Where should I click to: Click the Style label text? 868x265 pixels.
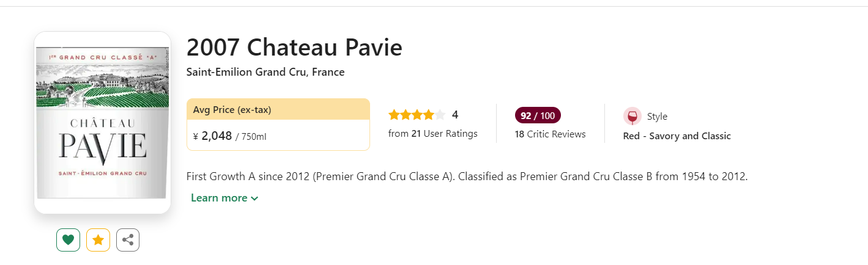click(657, 117)
